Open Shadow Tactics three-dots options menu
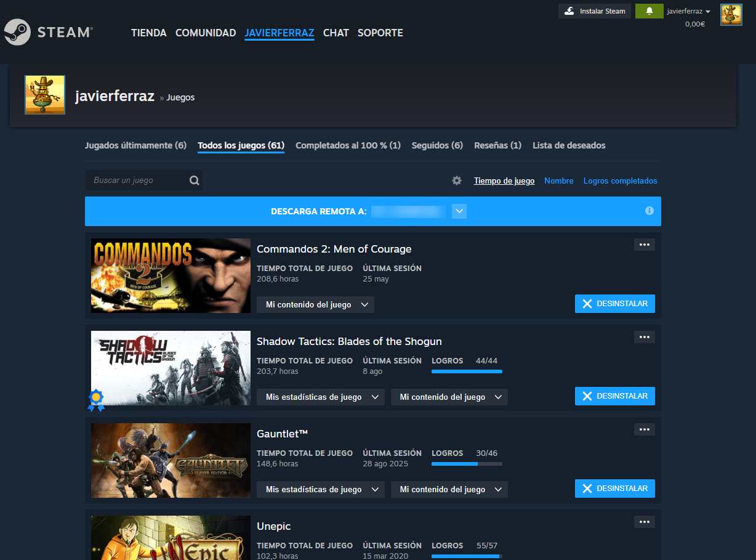 coord(645,337)
